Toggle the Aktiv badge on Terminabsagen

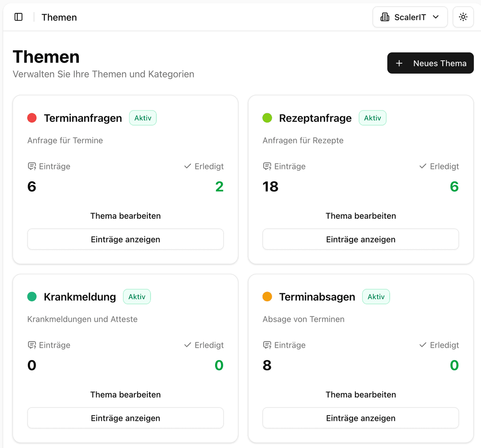pos(376,296)
